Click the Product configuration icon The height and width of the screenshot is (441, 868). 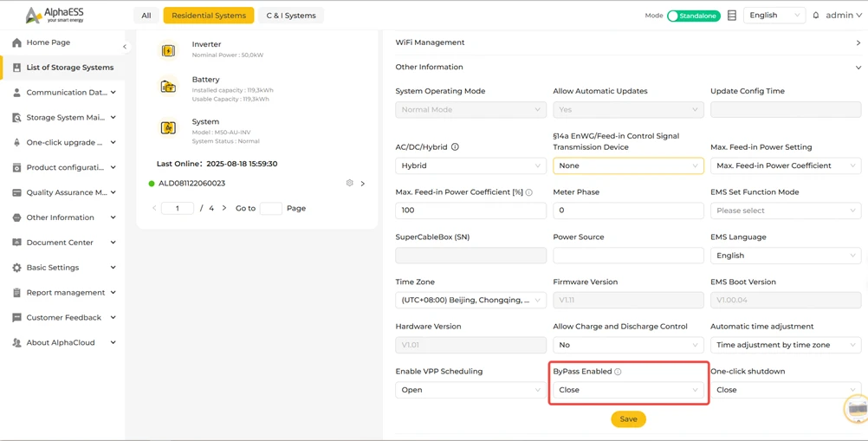tap(16, 167)
